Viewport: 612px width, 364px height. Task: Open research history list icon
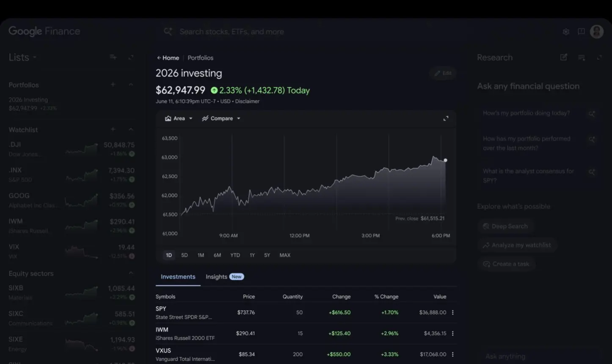pos(582,57)
